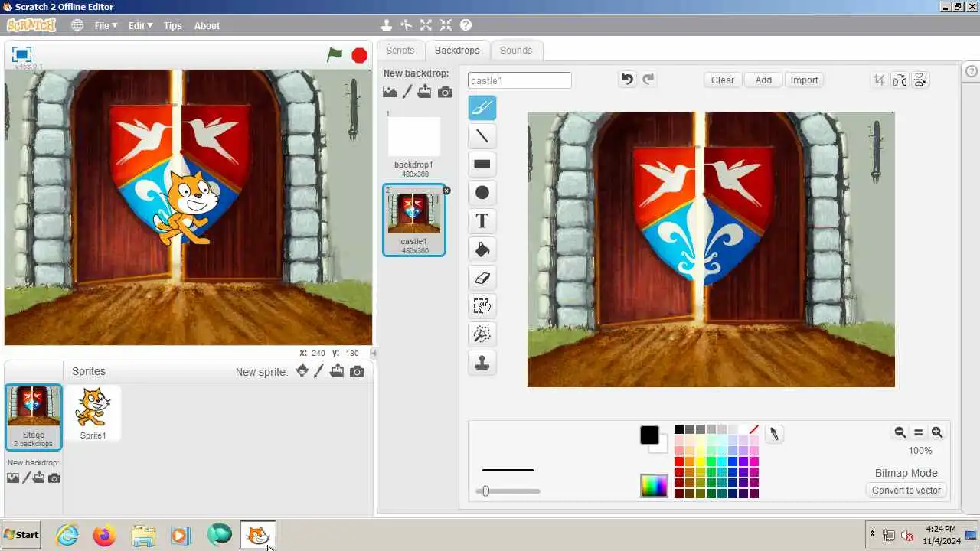Select the Text tool
Screen dimensions: 980x551
tap(482, 220)
